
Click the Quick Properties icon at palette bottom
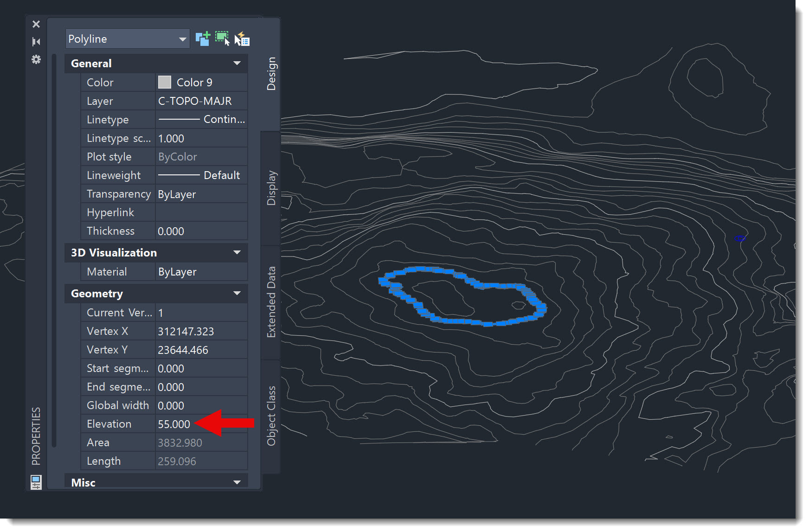[35, 482]
